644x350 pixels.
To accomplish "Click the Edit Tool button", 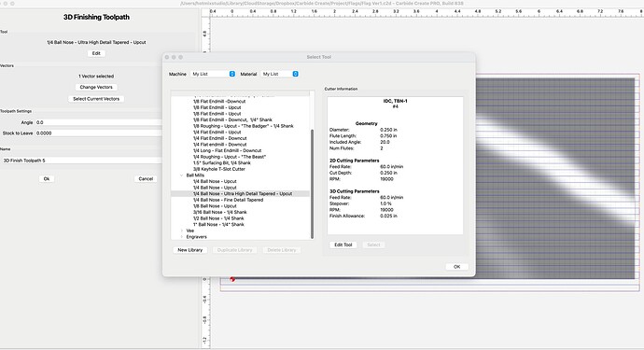I will [x=343, y=245].
